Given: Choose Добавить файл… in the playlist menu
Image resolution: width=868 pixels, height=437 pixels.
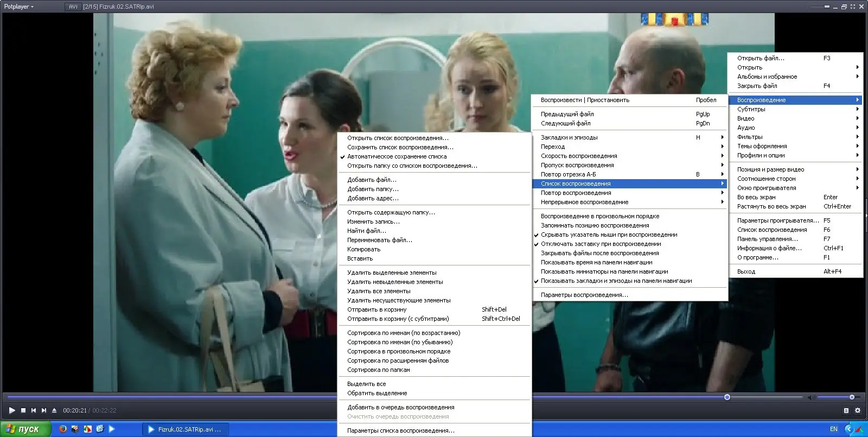Looking at the screenshot, I should 435,180.
